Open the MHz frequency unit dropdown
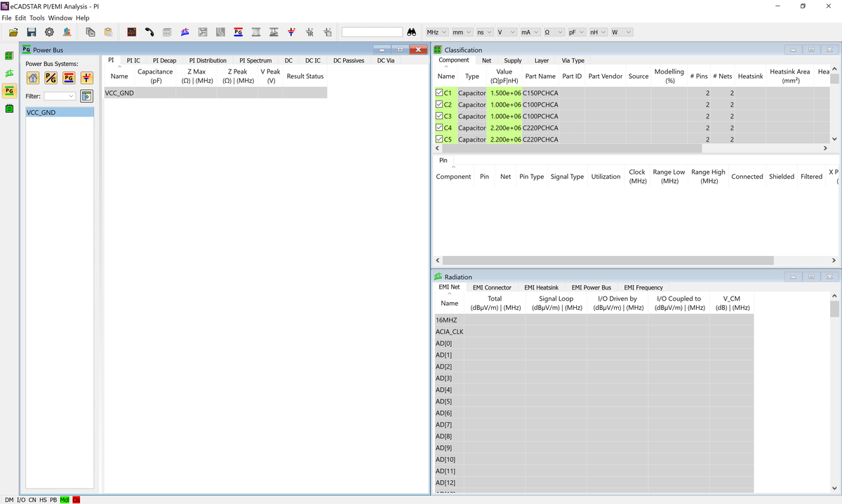 [436, 32]
